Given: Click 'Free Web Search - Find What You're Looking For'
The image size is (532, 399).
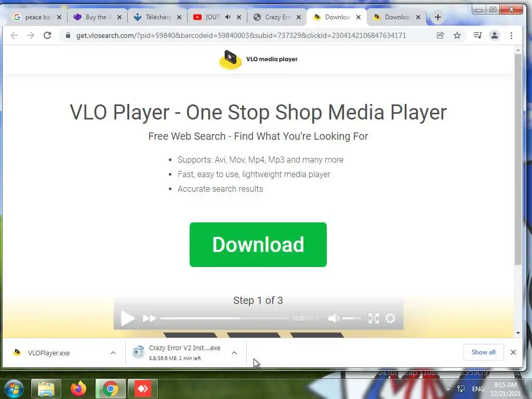Looking at the screenshot, I should click(258, 136).
